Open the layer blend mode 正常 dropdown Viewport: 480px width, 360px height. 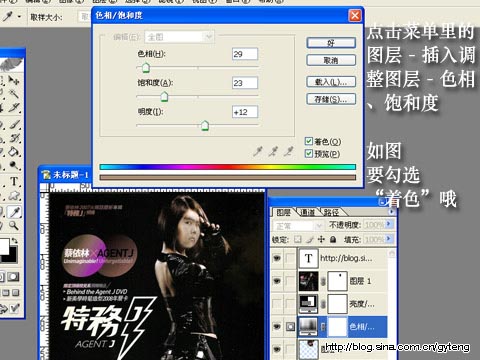tap(298, 226)
